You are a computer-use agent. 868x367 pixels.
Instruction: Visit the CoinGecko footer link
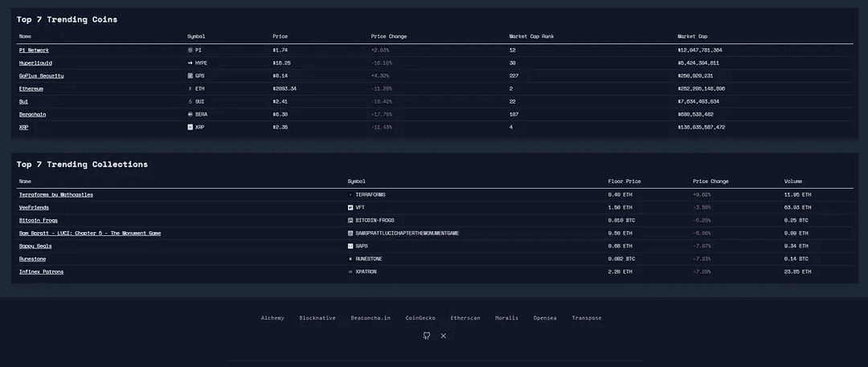420,318
